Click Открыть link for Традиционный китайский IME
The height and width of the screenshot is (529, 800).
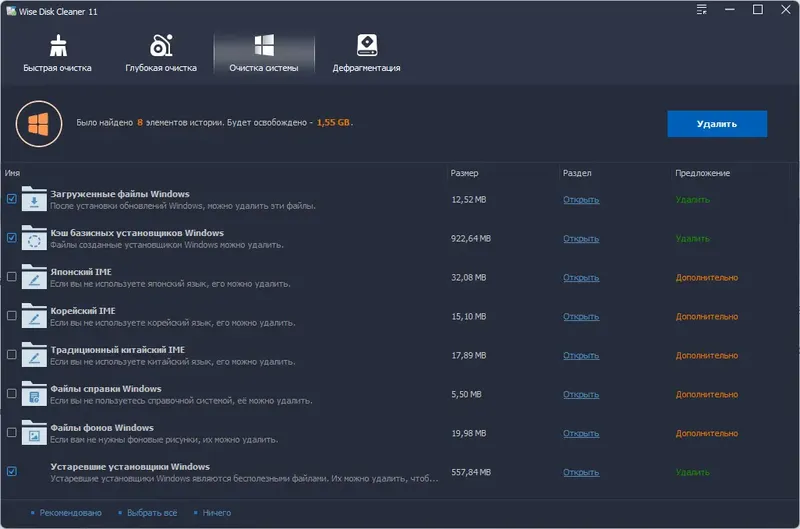[581, 356]
